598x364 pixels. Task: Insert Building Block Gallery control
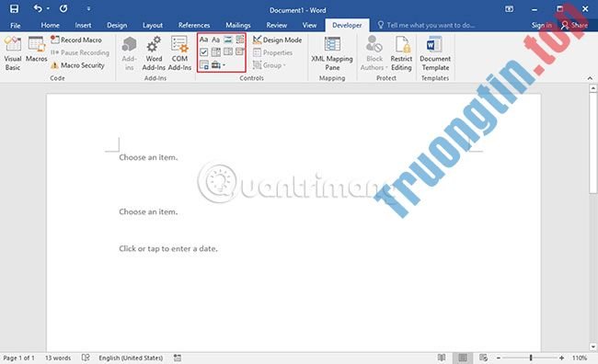coord(240,40)
